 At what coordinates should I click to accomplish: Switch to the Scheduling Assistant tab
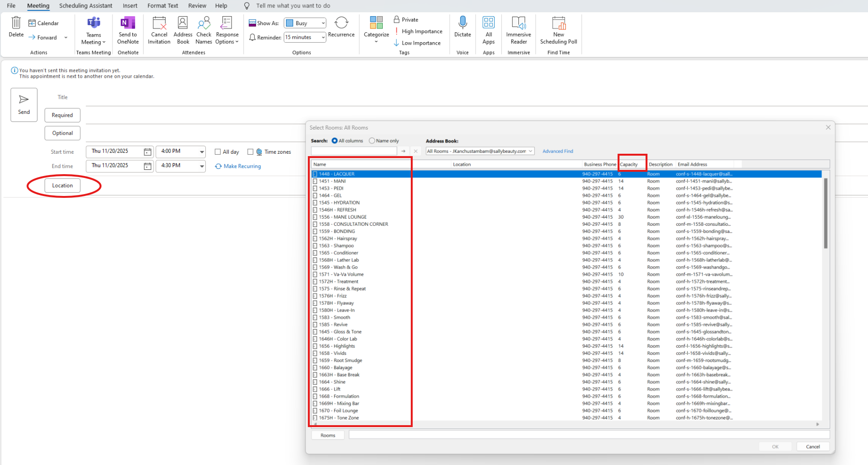[x=86, y=6]
